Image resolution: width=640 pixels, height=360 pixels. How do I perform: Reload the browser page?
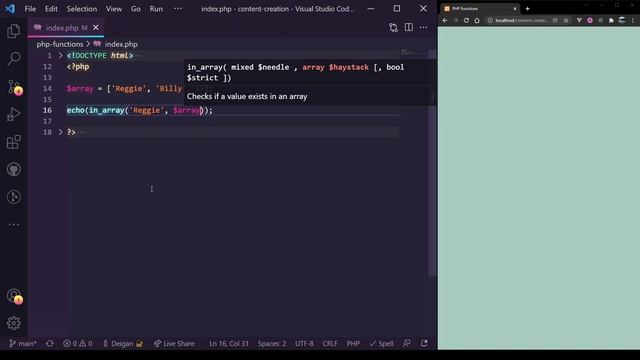tap(466, 20)
